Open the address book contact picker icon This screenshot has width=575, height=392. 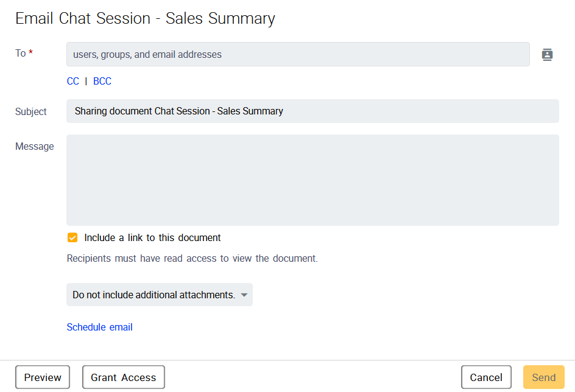(x=547, y=55)
